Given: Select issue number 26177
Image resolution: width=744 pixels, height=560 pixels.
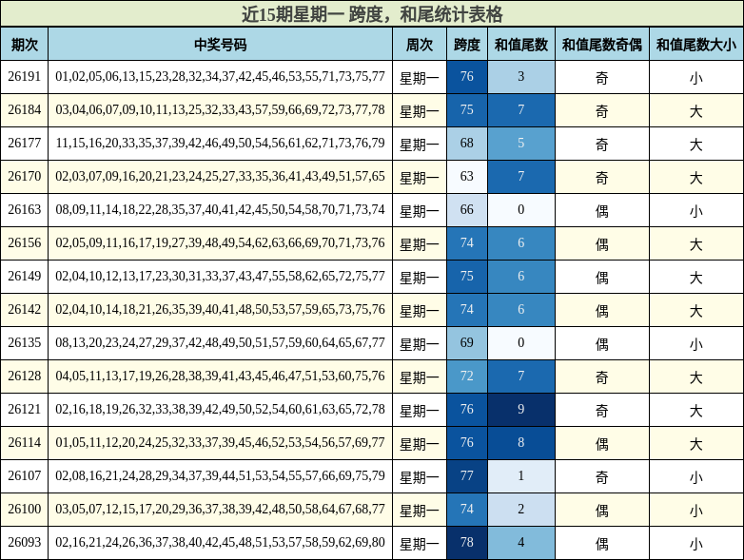Looking at the screenshot, I should [24, 144].
